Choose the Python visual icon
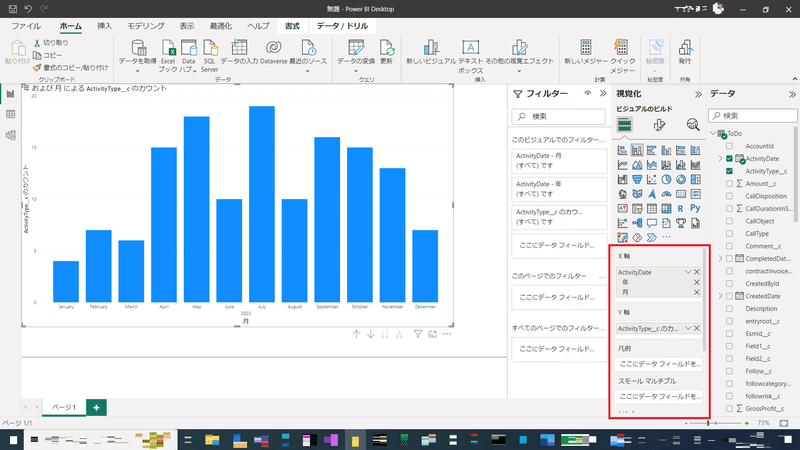The width and height of the screenshot is (800, 450). (695, 208)
